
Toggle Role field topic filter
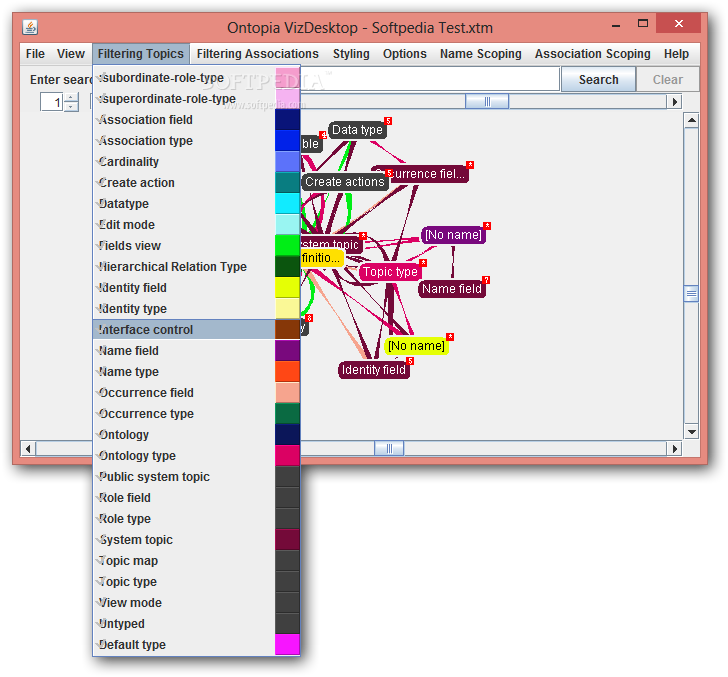click(x=196, y=498)
